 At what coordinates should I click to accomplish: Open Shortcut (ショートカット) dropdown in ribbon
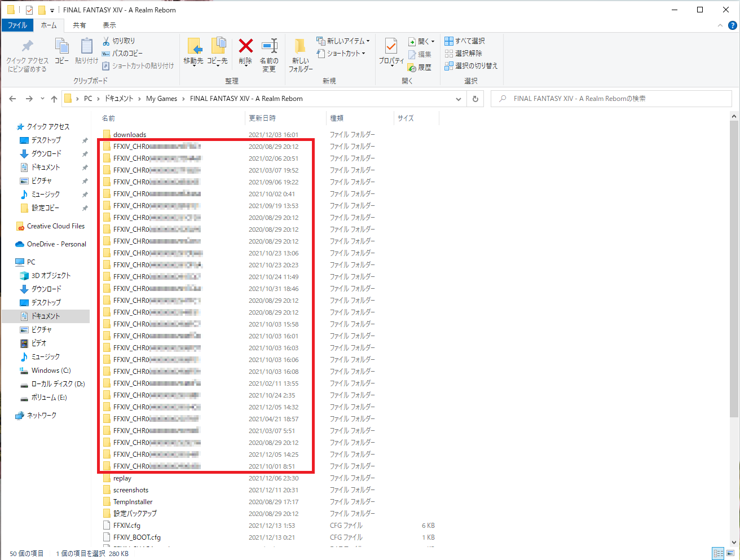click(x=341, y=54)
